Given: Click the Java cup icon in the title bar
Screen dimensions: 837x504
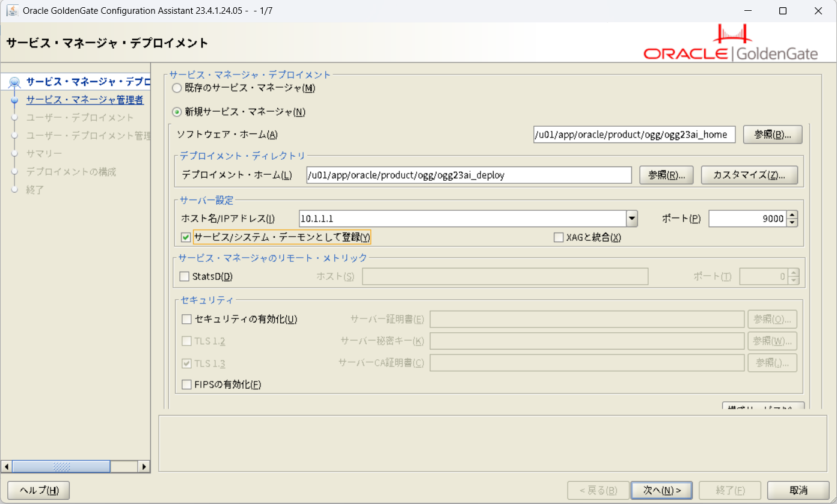Looking at the screenshot, I should pyautogui.click(x=12, y=10).
